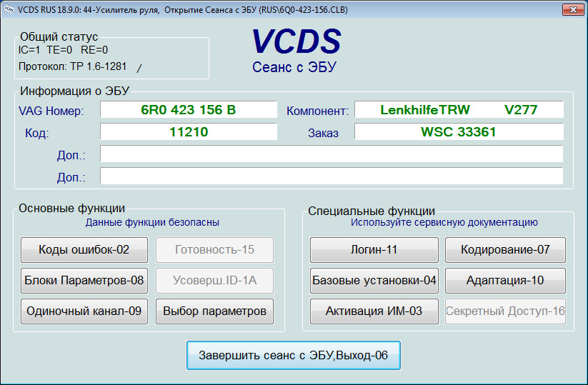588x385 pixels.
Task: Close the VCDS window
Action: pos(573,10)
